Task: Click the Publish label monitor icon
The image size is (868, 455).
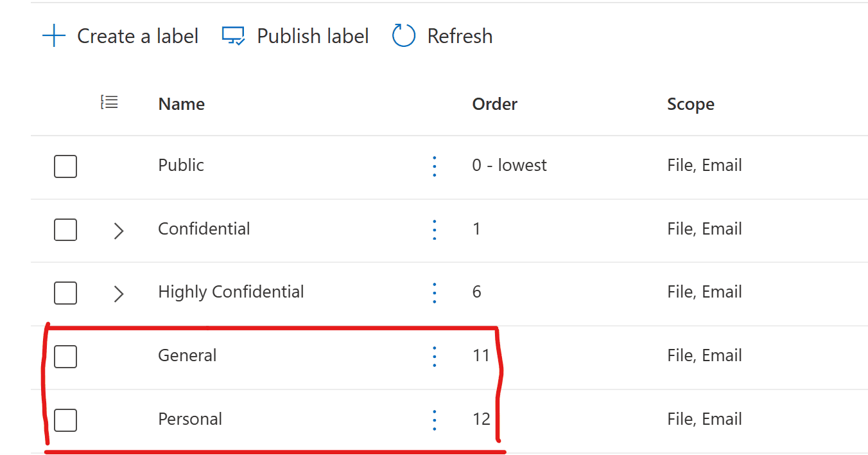Action: (x=233, y=36)
